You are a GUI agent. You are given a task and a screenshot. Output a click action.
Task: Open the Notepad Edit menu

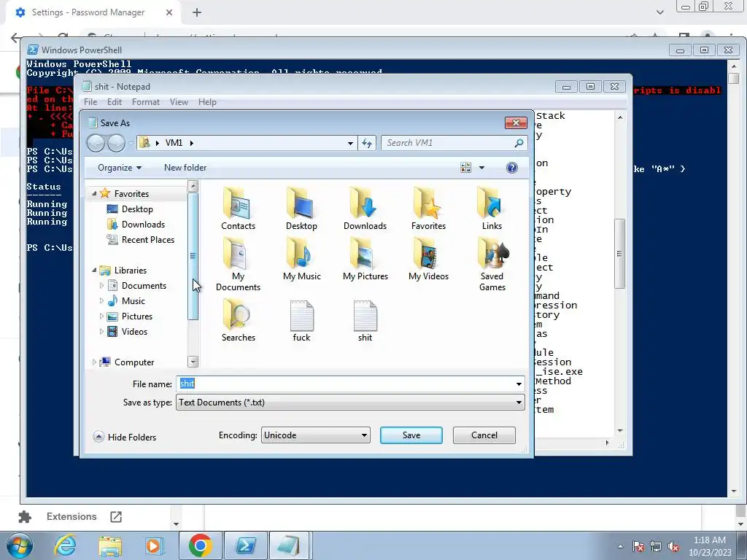[115, 102]
